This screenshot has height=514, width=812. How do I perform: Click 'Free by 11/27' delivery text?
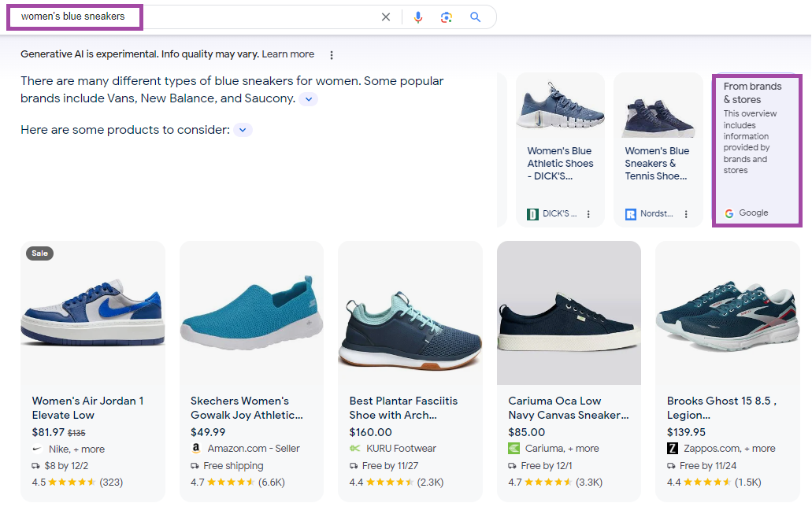(391, 466)
